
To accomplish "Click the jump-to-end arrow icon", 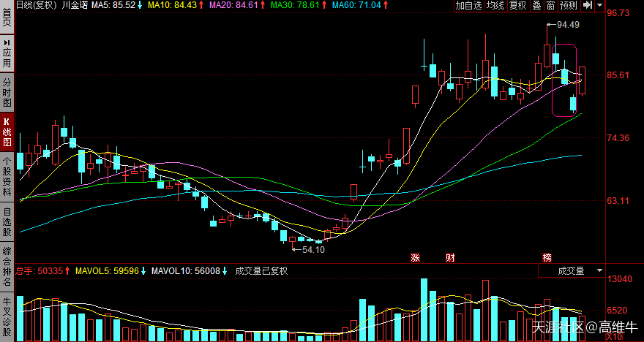I will 588,5.
